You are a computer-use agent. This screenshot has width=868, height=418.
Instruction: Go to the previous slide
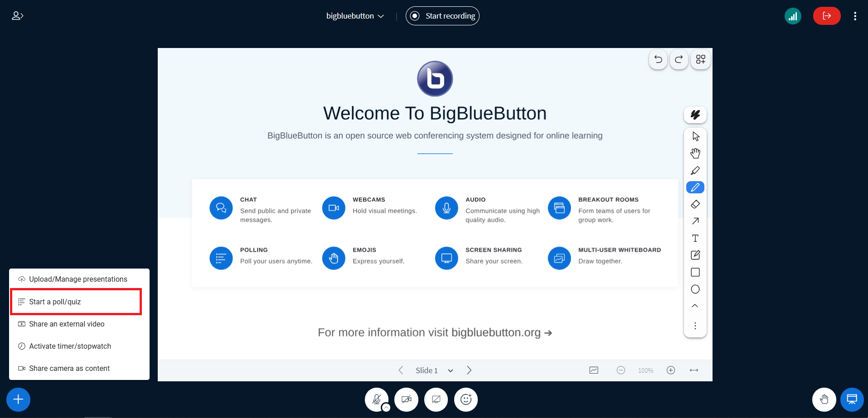pyautogui.click(x=401, y=370)
